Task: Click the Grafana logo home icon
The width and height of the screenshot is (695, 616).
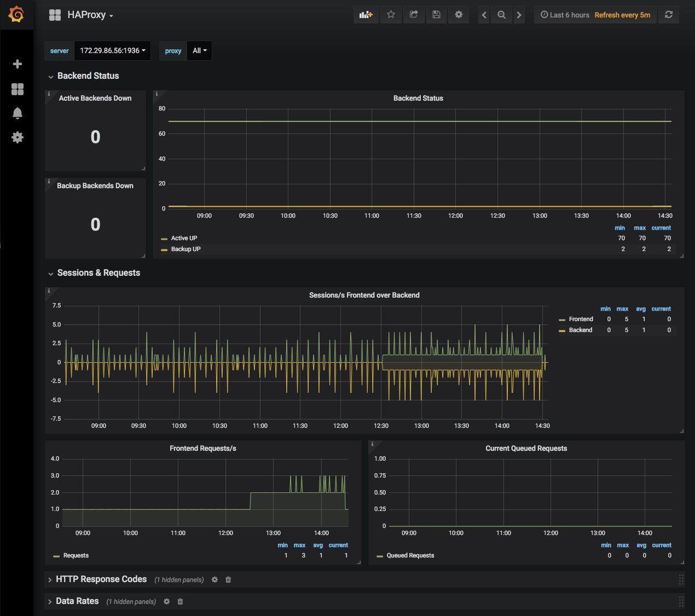Action: point(16,15)
